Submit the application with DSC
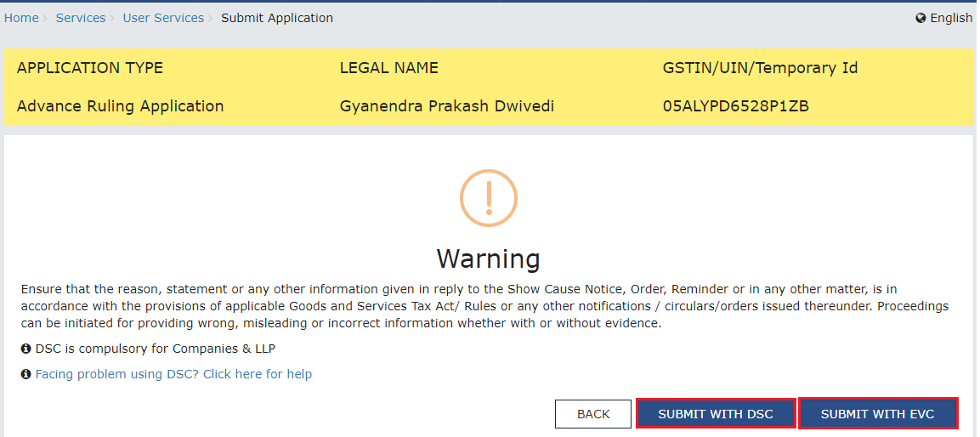This screenshot has width=980, height=437. click(x=716, y=414)
